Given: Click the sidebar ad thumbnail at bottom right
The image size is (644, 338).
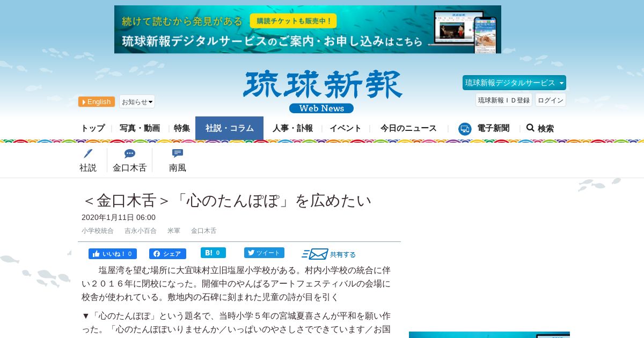Looking at the screenshot, I should [489, 335].
